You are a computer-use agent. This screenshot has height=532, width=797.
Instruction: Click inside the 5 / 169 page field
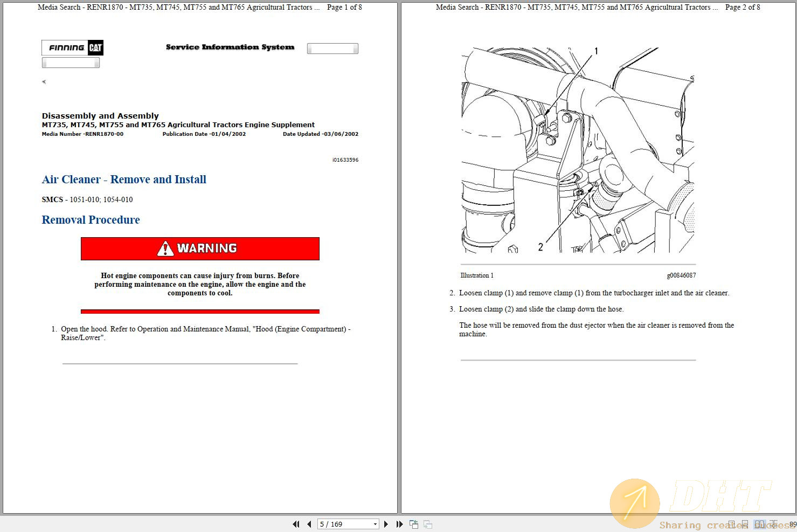coord(339,524)
